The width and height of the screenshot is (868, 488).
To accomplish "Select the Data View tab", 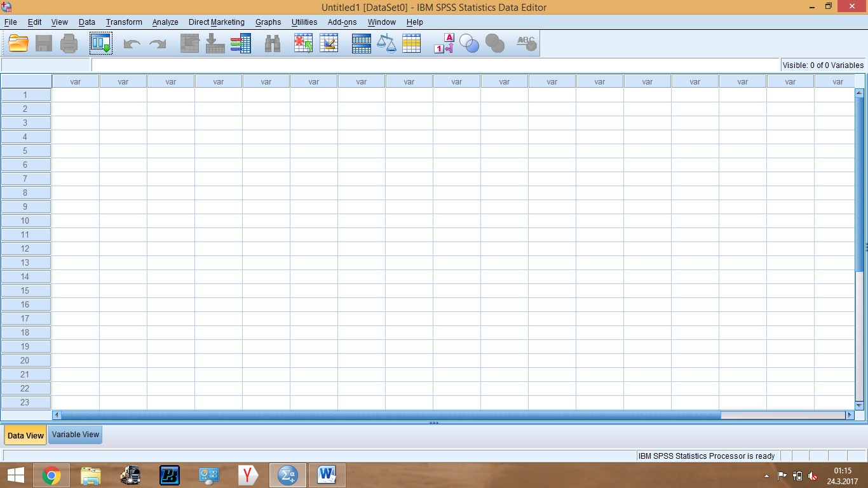I will [25, 435].
